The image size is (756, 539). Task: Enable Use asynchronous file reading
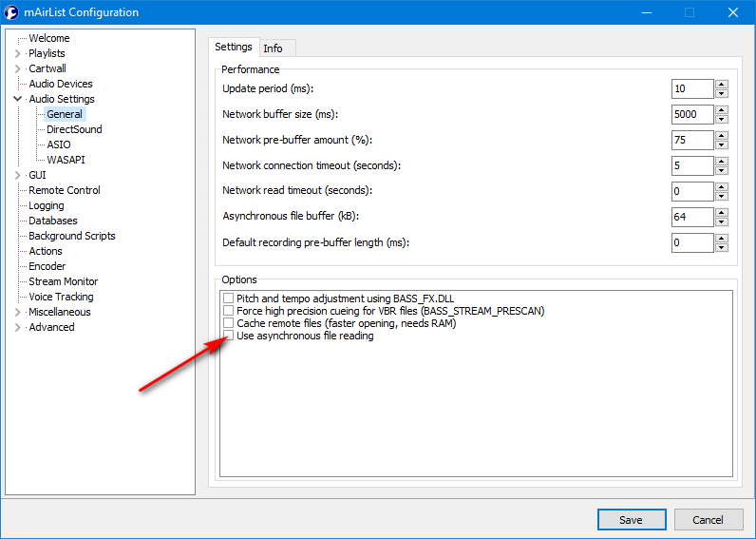pyautogui.click(x=228, y=336)
